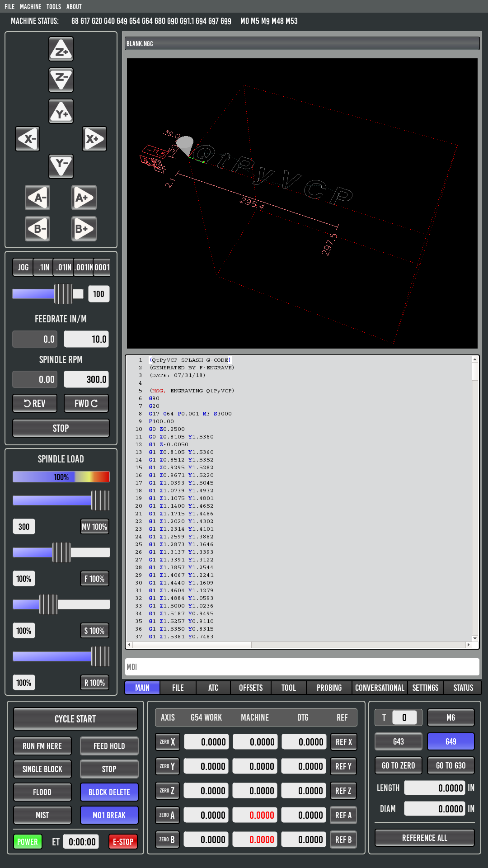Click REFERENCE ALL button

click(425, 838)
